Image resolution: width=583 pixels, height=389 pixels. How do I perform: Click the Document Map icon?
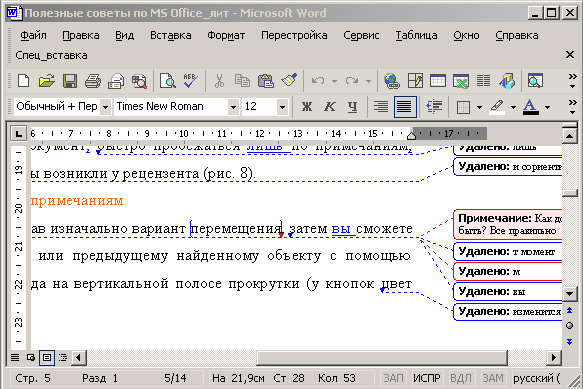tap(535, 80)
